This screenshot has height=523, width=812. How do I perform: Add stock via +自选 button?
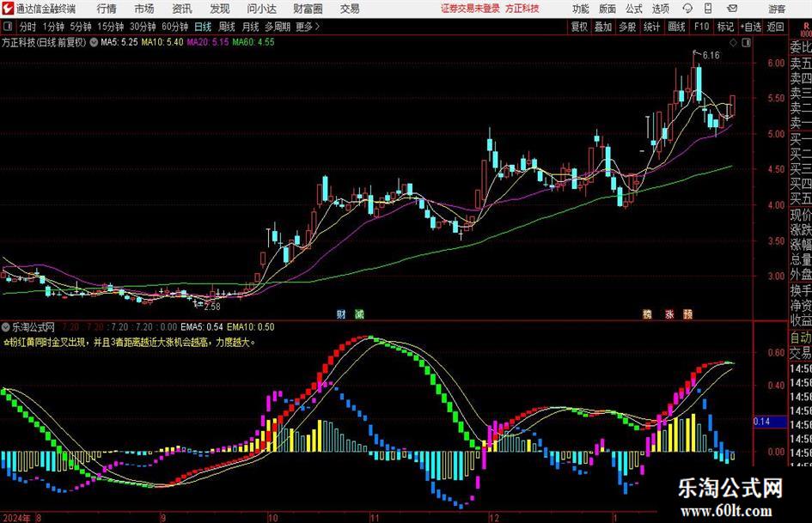(751, 27)
